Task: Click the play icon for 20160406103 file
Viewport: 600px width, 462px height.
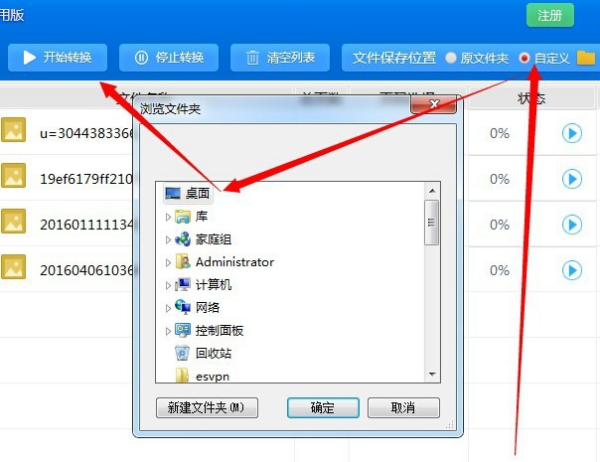Action: pos(572,270)
